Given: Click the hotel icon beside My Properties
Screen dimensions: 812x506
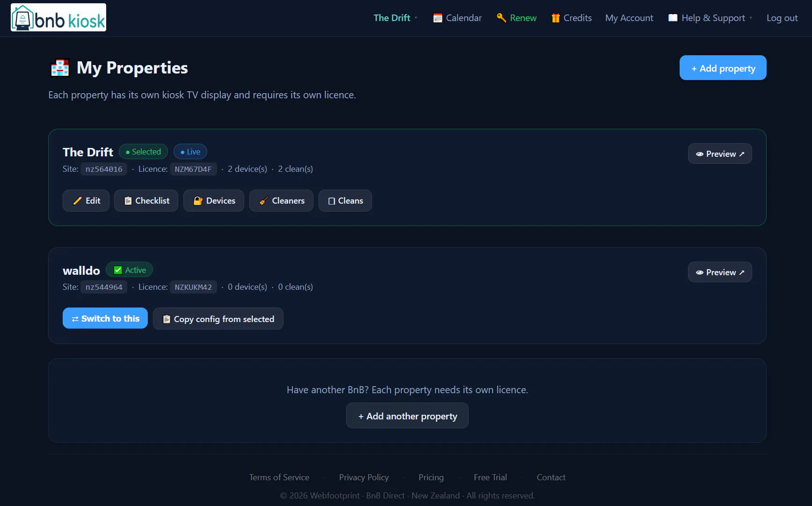Looking at the screenshot, I should [60, 68].
